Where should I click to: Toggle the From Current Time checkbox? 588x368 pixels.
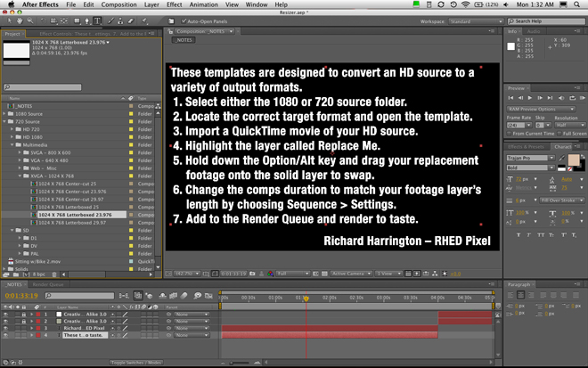pos(510,133)
